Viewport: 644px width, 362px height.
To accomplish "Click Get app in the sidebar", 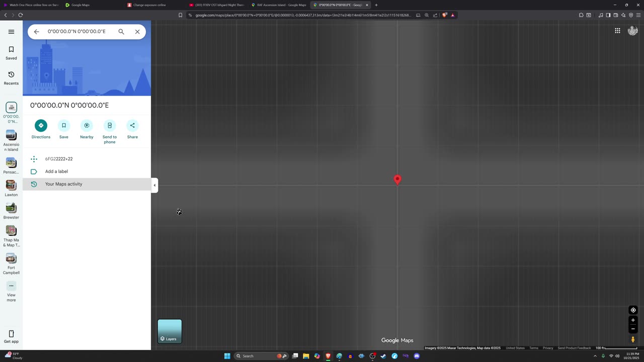I will [x=11, y=337].
